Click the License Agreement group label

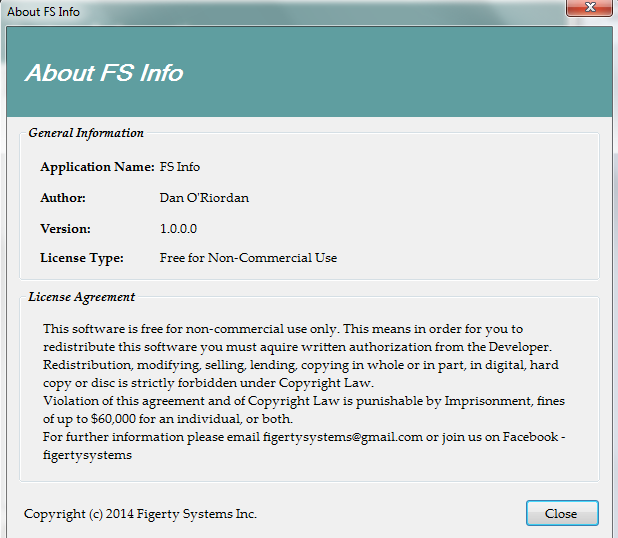(82, 297)
